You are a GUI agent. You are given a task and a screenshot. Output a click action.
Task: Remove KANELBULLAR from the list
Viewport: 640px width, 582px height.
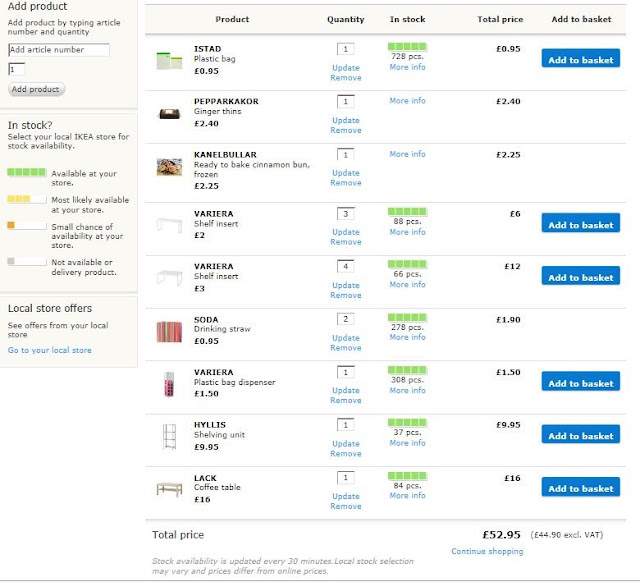coord(346,183)
